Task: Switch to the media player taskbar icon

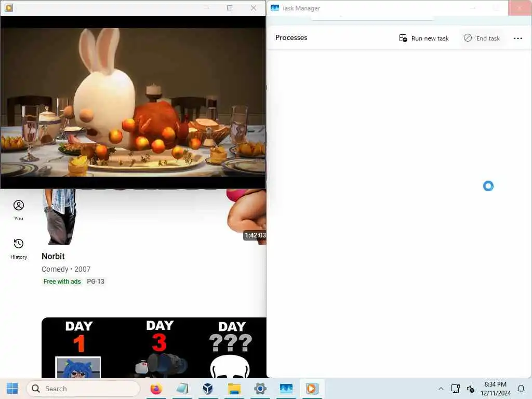Action: (312, 389)
